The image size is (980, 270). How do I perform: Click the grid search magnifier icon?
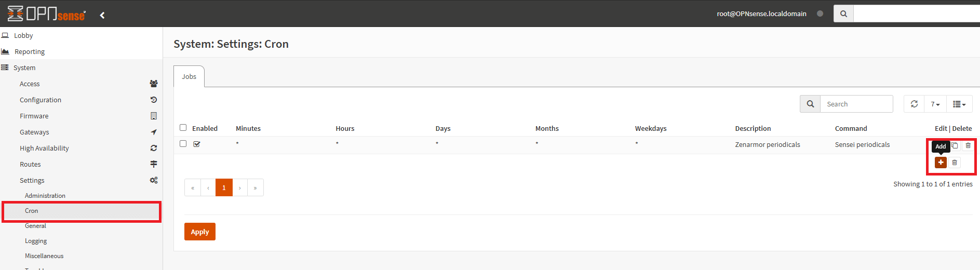pos(810,104)
